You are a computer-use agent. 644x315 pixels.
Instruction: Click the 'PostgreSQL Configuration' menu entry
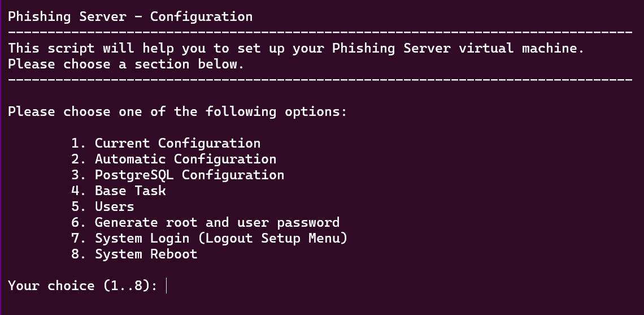tap(189, 175)
